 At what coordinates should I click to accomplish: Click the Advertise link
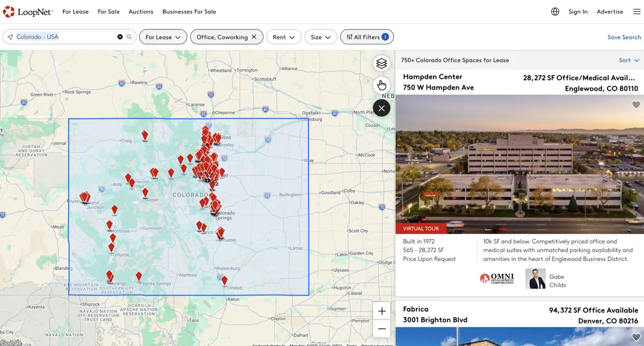610,11
